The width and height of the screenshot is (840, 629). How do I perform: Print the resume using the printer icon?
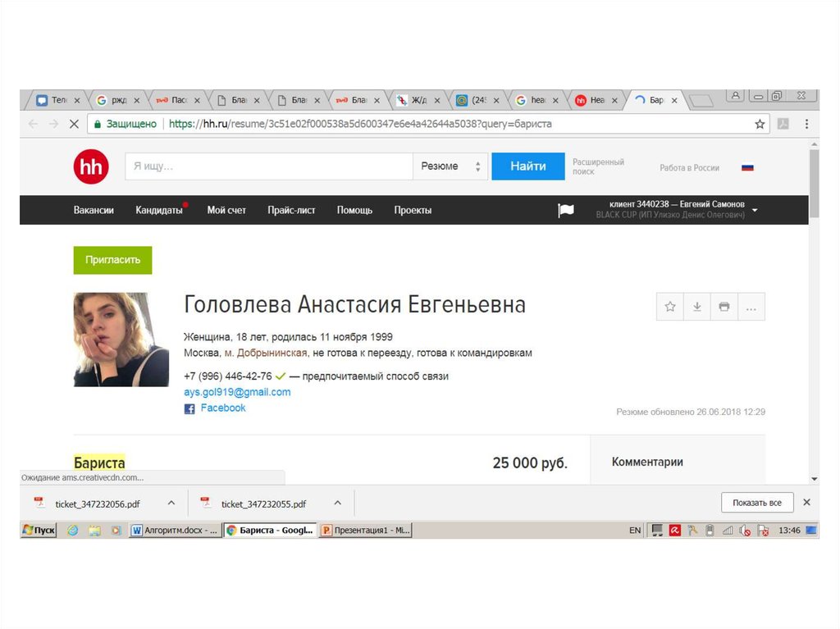tap(724, 307)
